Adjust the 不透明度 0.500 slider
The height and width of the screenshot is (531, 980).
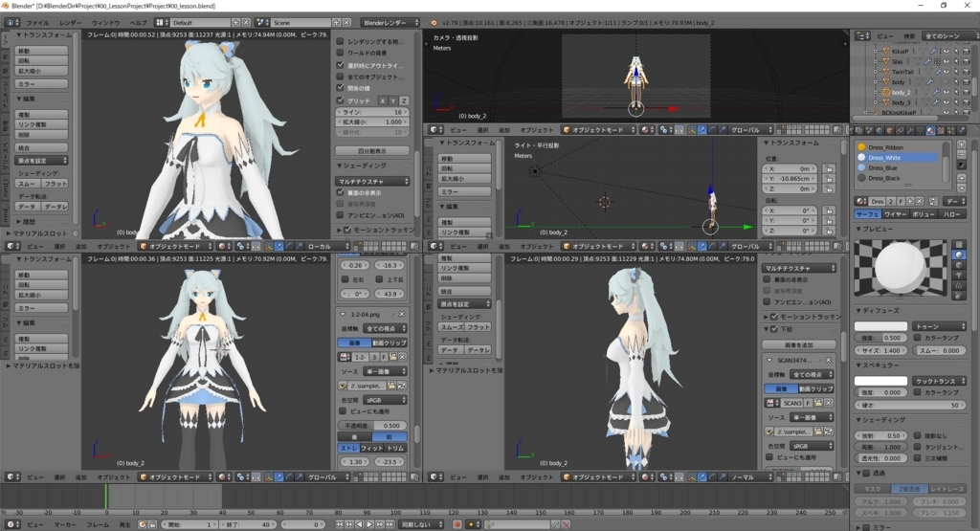(372, 426)
